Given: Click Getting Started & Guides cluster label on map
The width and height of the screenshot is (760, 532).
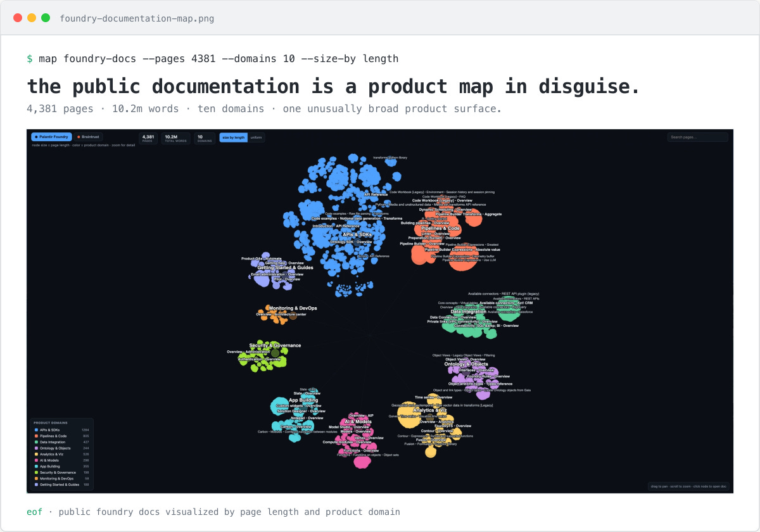Looking at the screenshot, I should [285, 267].
